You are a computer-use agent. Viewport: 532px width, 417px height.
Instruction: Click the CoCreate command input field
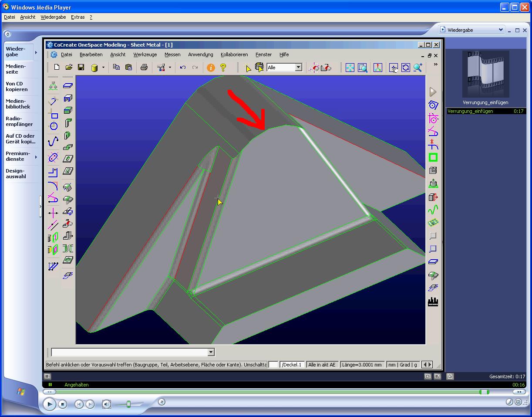(x=129, y=352)
